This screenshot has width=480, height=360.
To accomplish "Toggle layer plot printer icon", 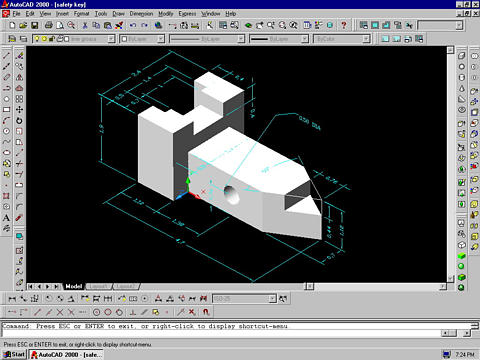I will tap(60, 39).
